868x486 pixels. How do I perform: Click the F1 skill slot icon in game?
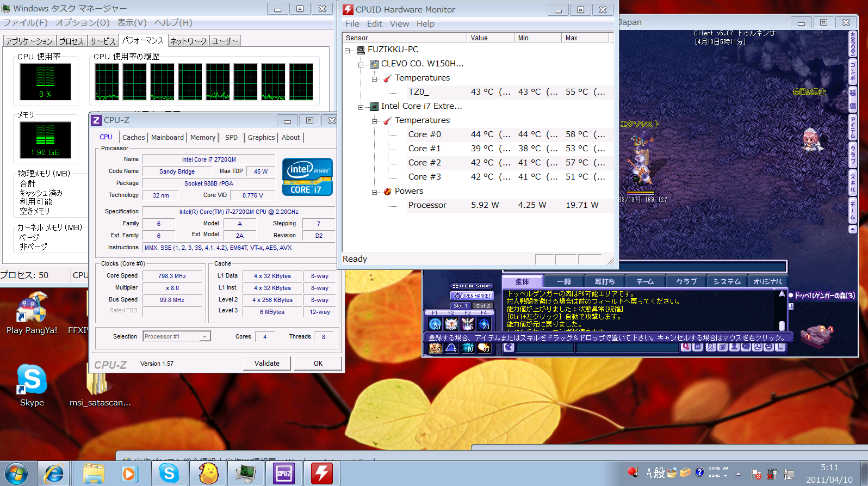(435, 324)
